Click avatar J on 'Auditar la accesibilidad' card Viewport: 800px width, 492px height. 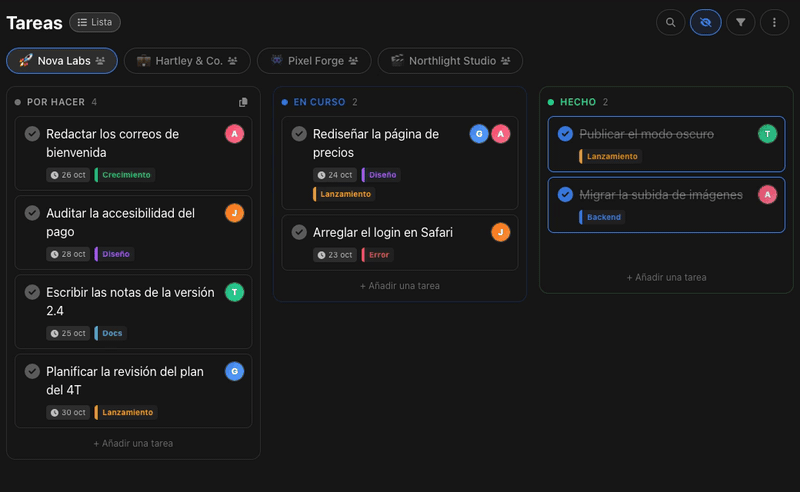[235, 213]
